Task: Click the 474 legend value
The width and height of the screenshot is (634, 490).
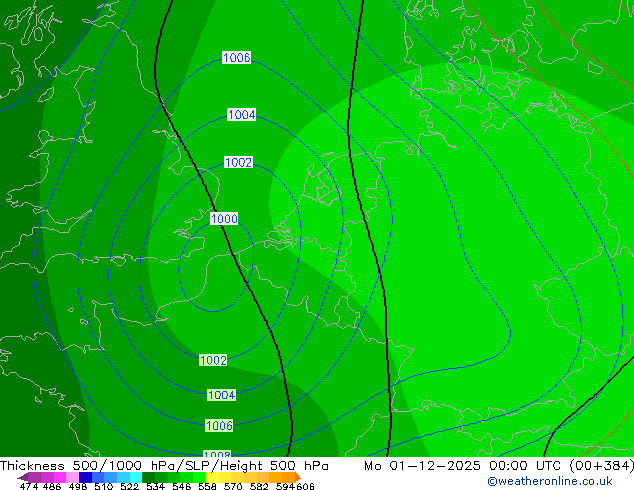Action: (x=29, y=486)
